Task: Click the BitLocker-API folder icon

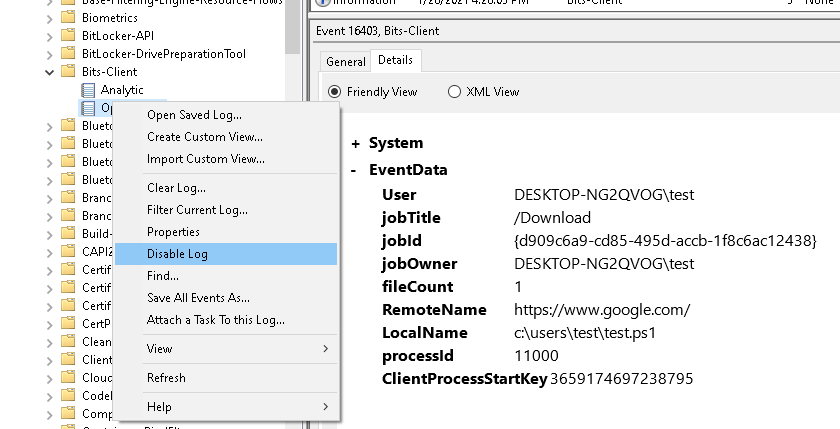Action: pyautogui.click(x=68, y=35)
